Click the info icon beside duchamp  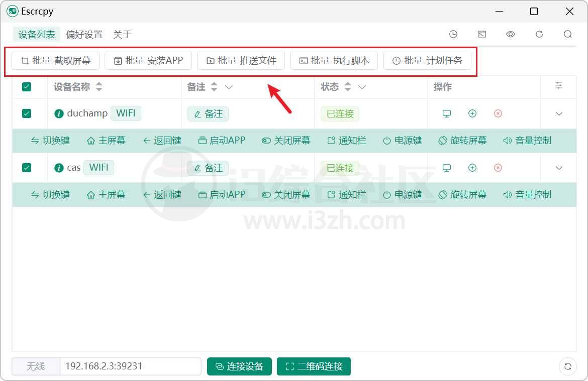click(59, 113)
